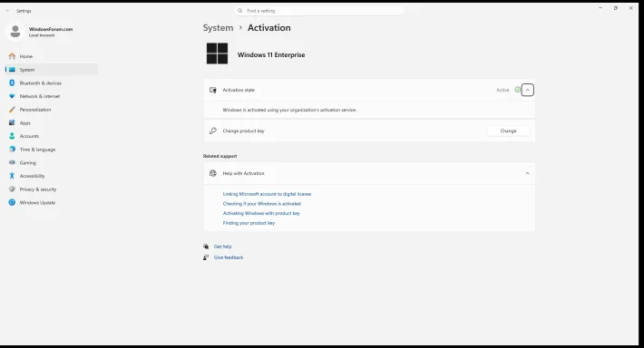Click the back arrow in title bar
Image resolution: width=644 pixels, height=348 pixels.
(x=8, y=11)
